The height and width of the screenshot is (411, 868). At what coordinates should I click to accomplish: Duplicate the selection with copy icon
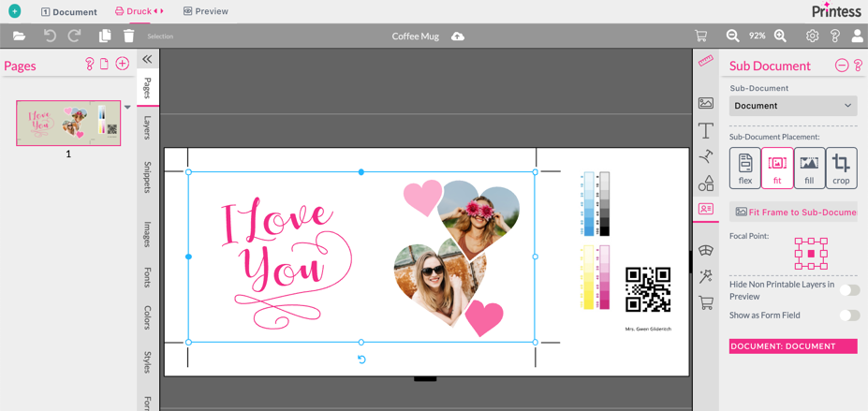tap(105, 36)
